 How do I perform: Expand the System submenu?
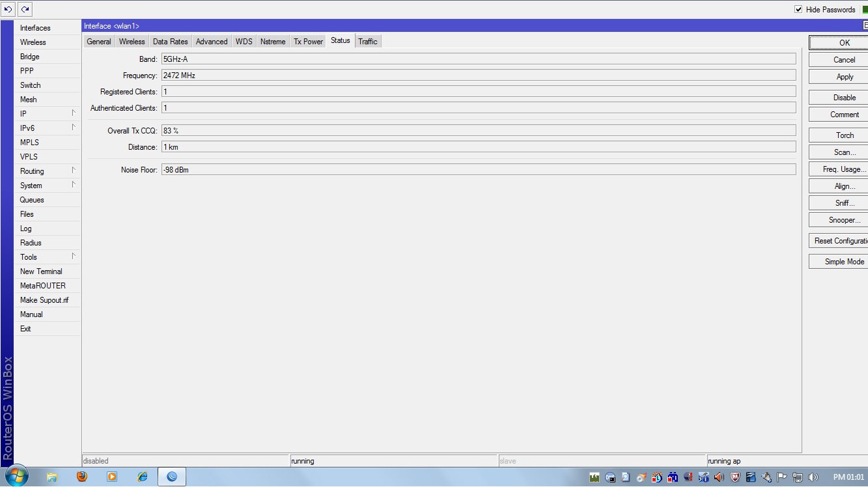[x=47, y=186]
